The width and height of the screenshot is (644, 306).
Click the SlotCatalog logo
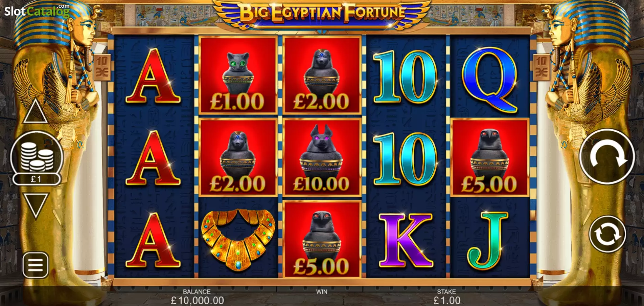pos(37,11)
